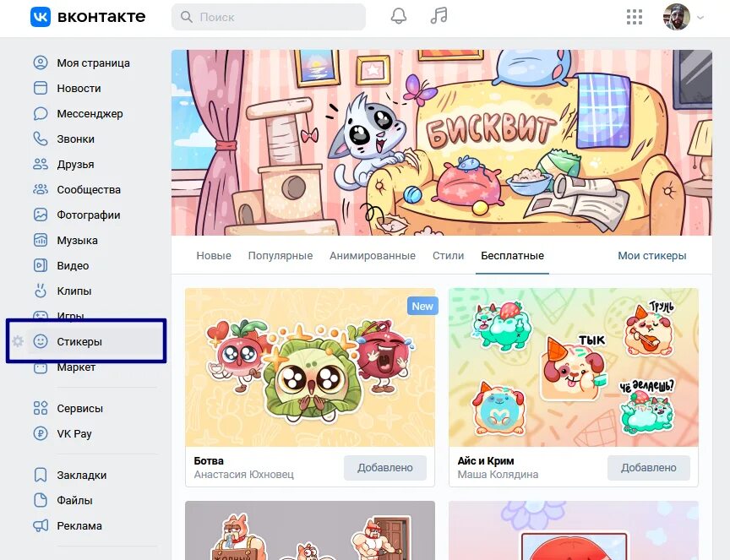The image size is (730, 560).
Task: Click the VK logo icon
Action: [41, 17]
